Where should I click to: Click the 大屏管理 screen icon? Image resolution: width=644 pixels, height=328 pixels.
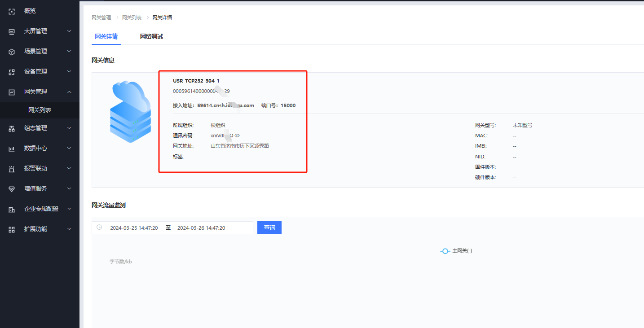[x=12, y=31]
